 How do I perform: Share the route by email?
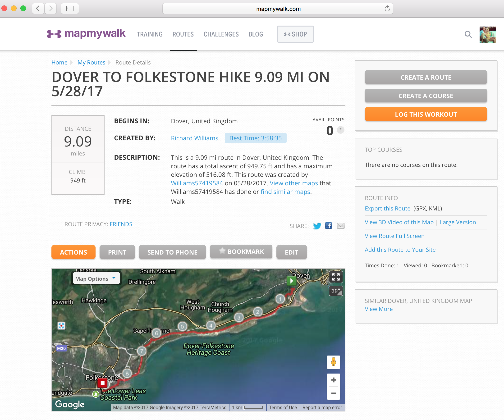[340, 226]
